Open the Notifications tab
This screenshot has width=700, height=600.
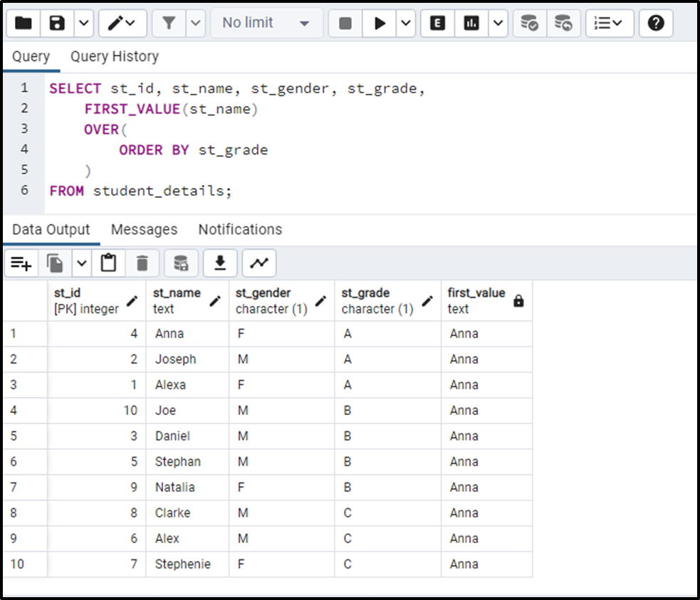pyautogui.click(x=240, y=229)
